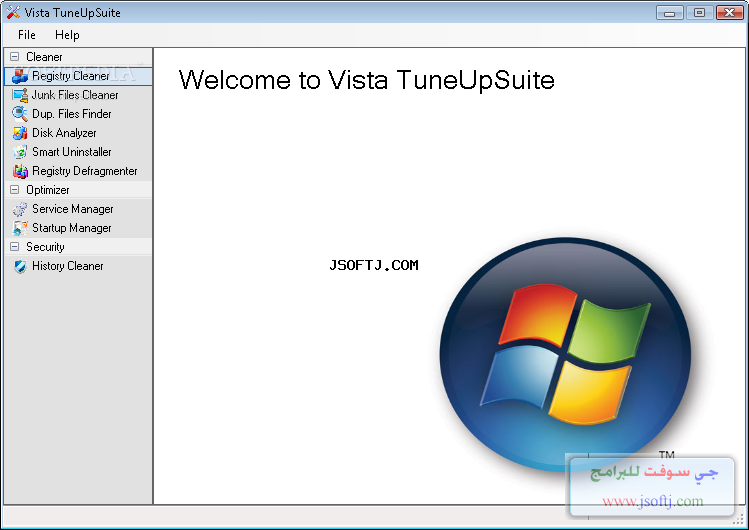This screenshot has height=530, width=749.
Task: Minimize the Vista TuneUpSuite window
Action: point(670,13)
